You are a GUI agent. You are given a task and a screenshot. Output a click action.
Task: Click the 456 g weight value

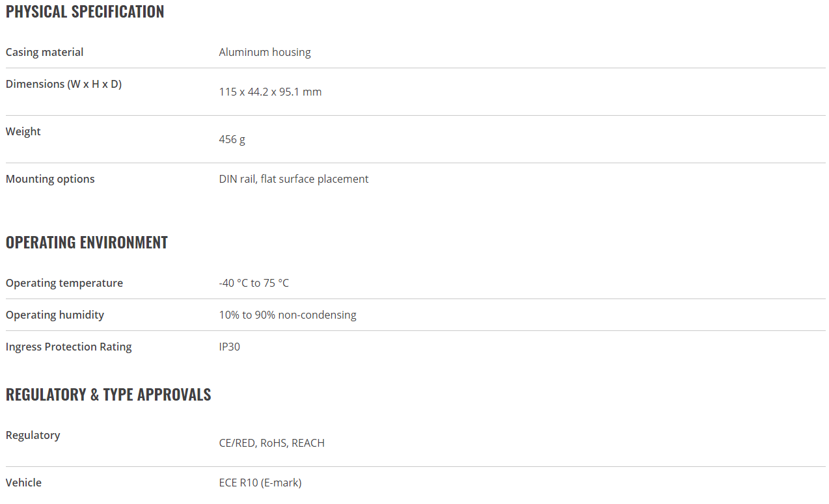pyautogui.click(x=232, y=139)
